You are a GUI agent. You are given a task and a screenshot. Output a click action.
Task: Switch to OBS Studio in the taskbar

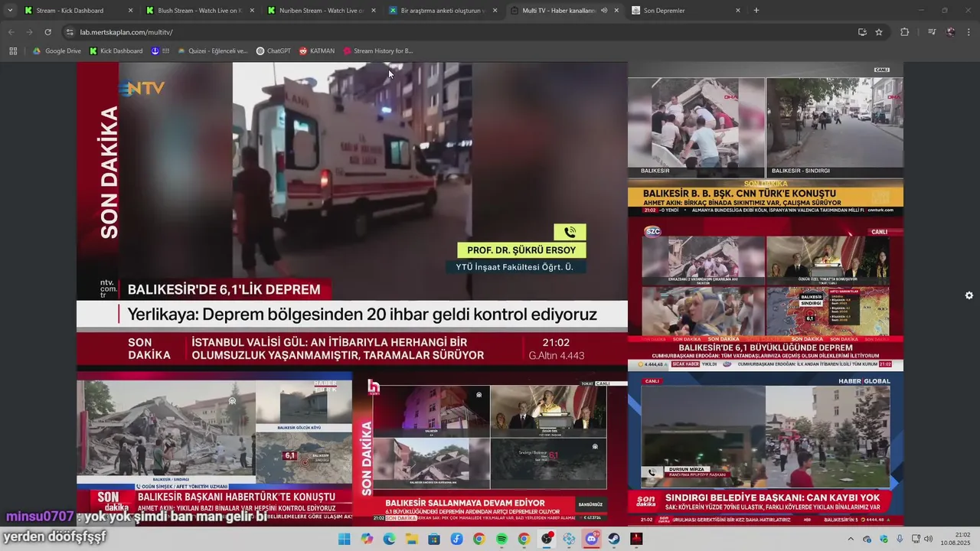547,539
